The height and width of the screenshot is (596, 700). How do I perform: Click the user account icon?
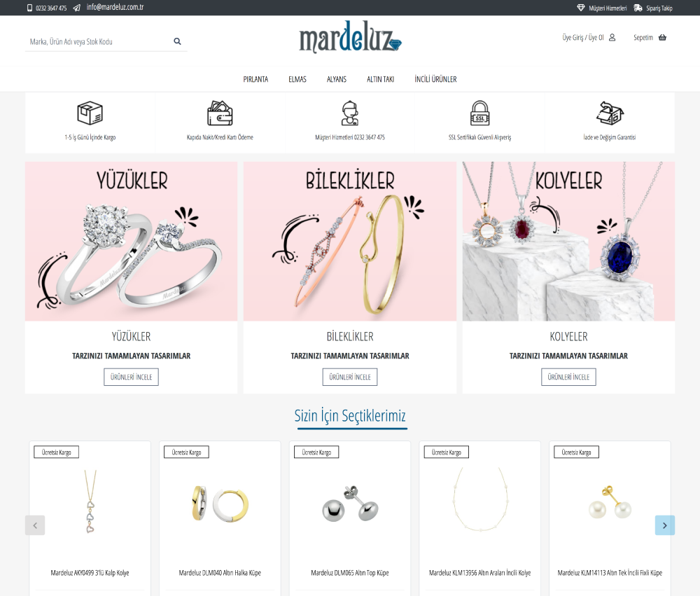(x=612, y=38)
